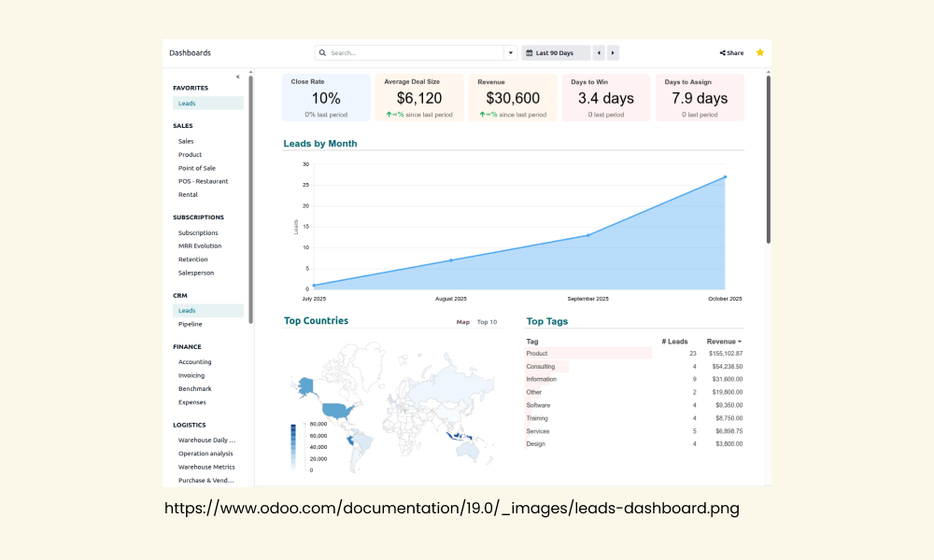Click the map color legend scale
Image resolution: width=934 pixels, height=560 pixels.
293,447
